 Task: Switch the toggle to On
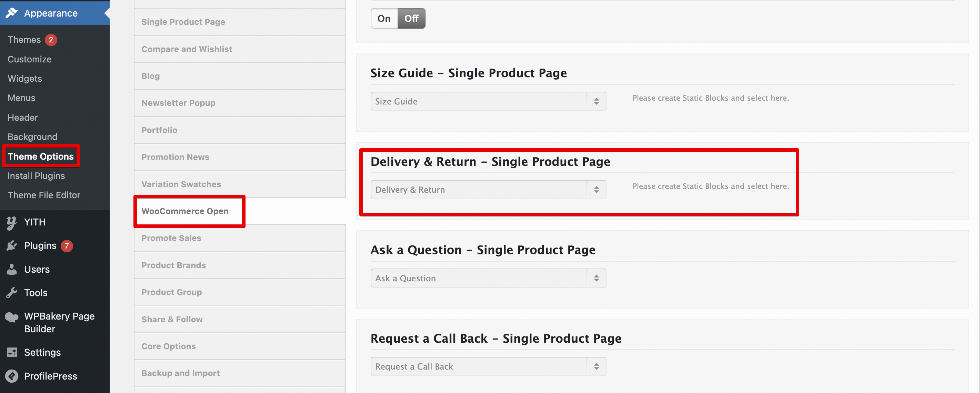tap(384, 18)
